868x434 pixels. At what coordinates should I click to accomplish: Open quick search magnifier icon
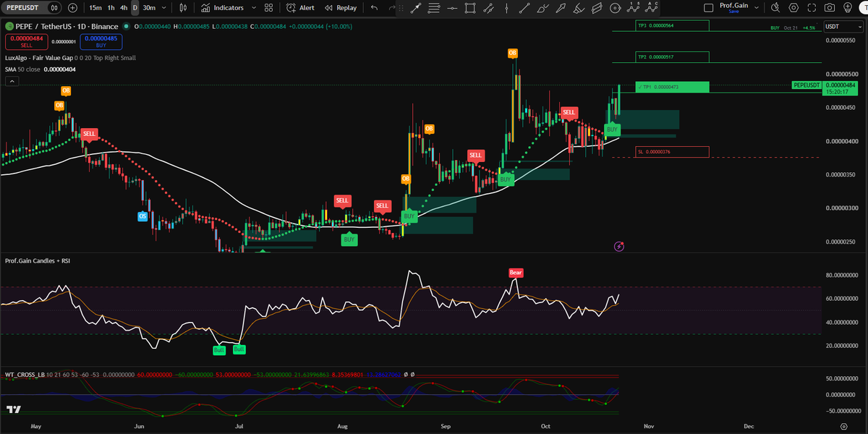[x=775, y=7]
